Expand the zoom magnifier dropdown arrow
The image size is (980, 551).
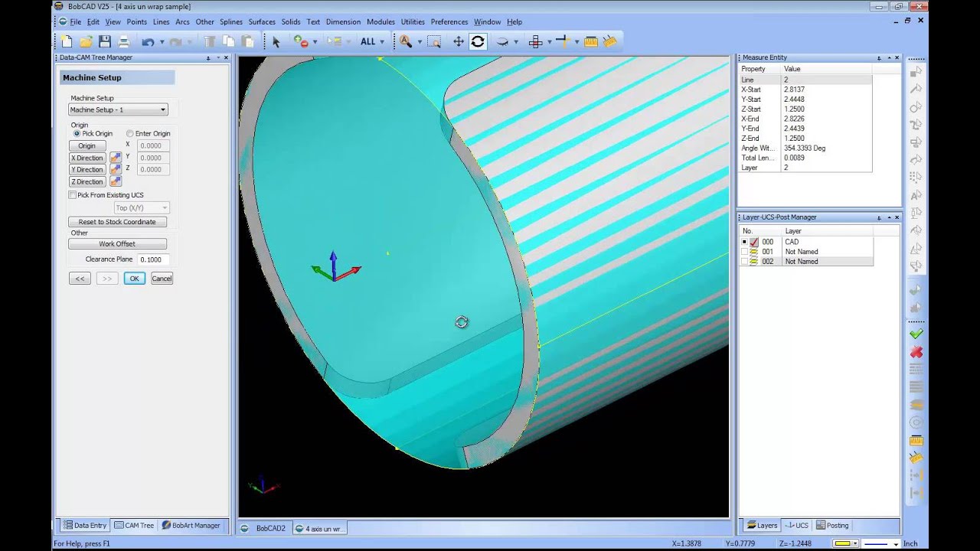(x=420, y=42)
